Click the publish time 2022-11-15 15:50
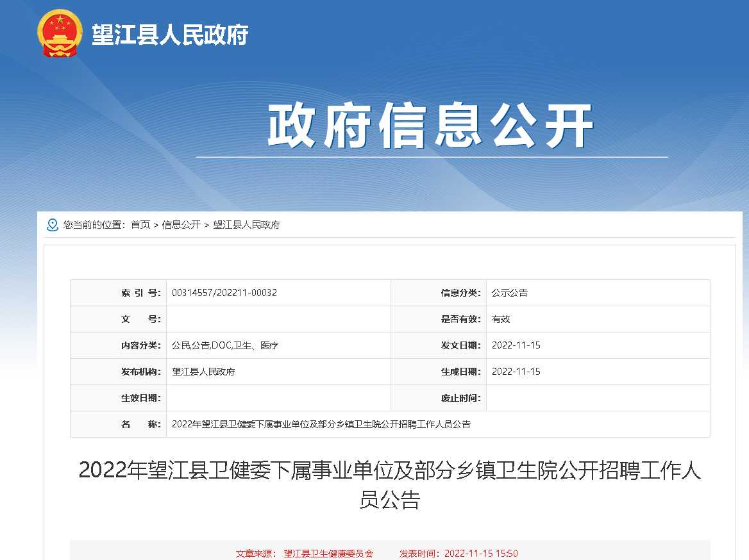749x560 pixels. click(481, 553)
